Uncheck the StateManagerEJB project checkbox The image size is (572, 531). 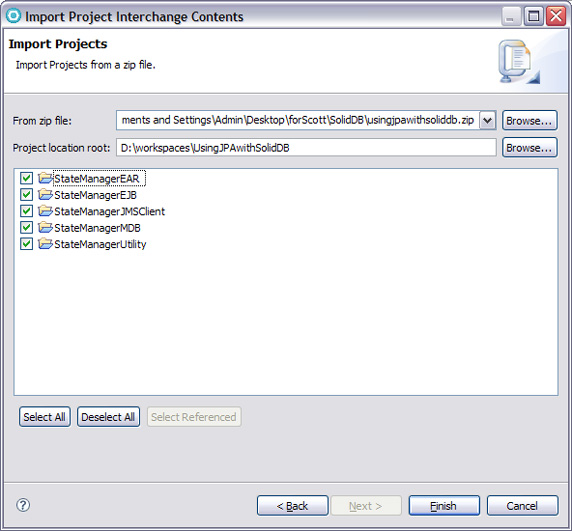click(x=26, y=195)
